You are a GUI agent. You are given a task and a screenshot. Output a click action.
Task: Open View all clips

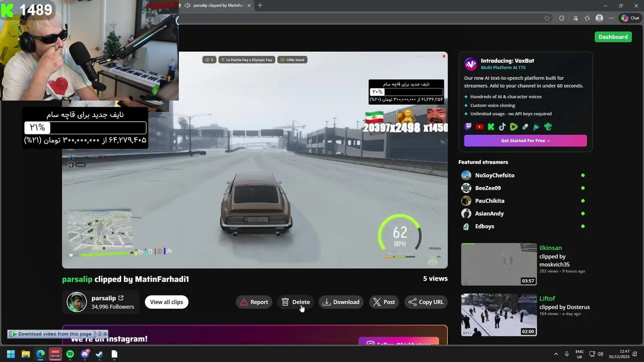pos(167,302)
